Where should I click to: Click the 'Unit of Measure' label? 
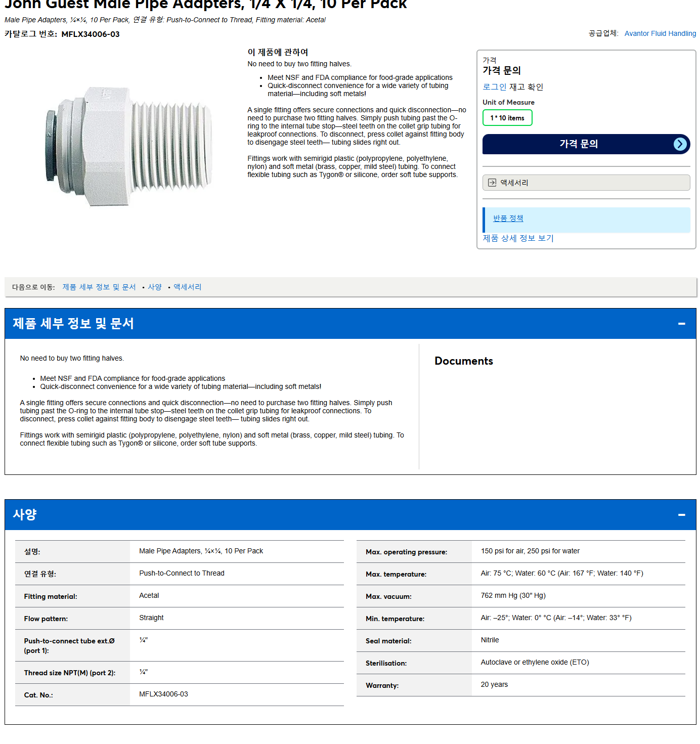[x=508, y=102]
